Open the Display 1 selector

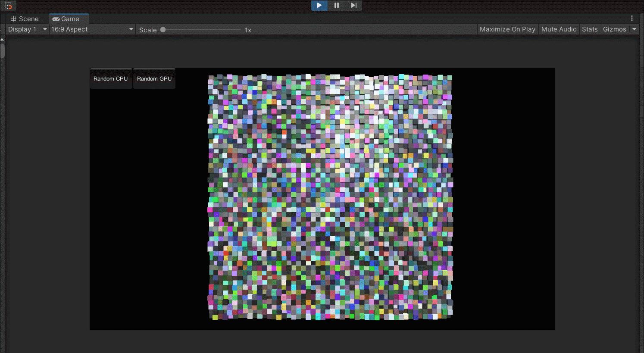point(26,29)
